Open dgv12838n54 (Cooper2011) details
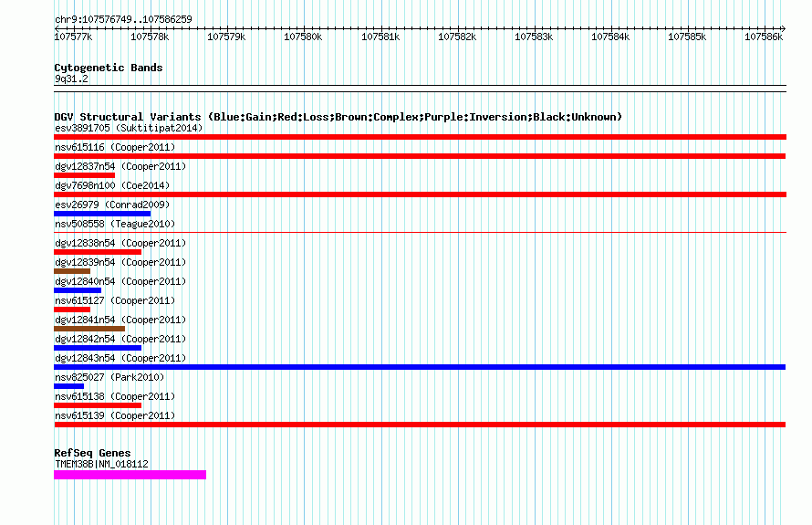Viewport: 812px width, 525px height. click(x=120, y=243)
